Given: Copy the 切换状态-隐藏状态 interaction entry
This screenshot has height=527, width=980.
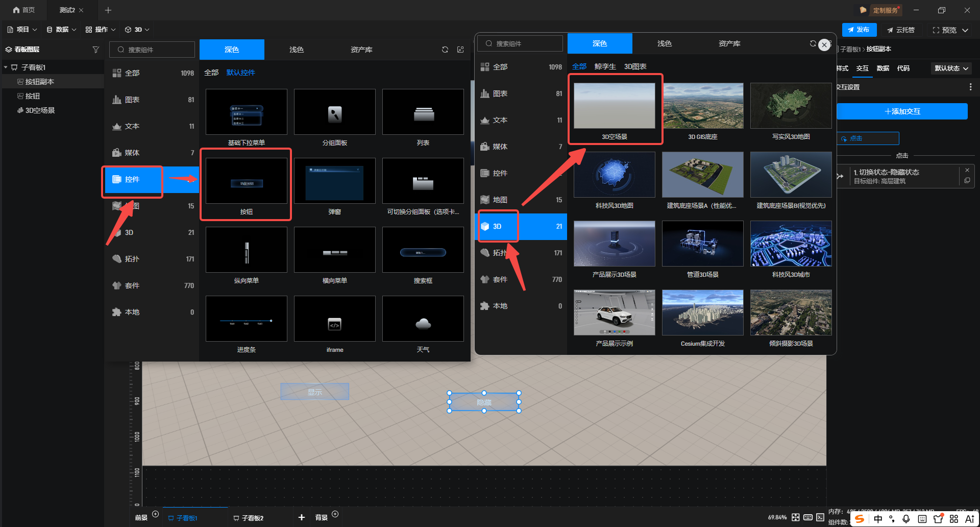Looking at the screenshot, I should point(967,181).
